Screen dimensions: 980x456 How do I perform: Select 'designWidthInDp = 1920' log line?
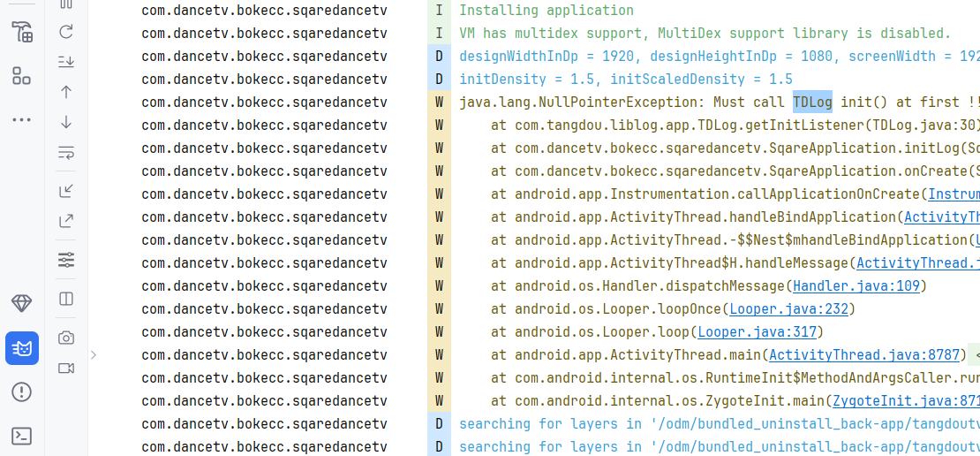coord(720,57)
